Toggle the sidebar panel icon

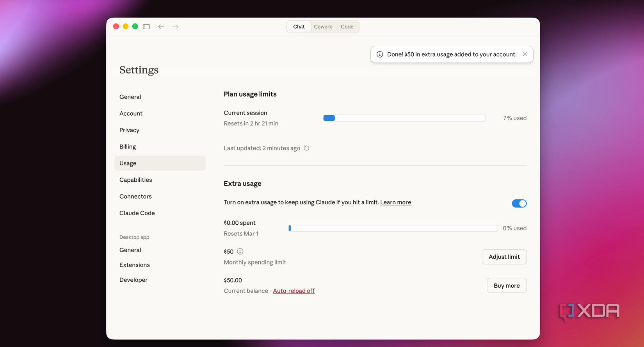tap(146, 27)
